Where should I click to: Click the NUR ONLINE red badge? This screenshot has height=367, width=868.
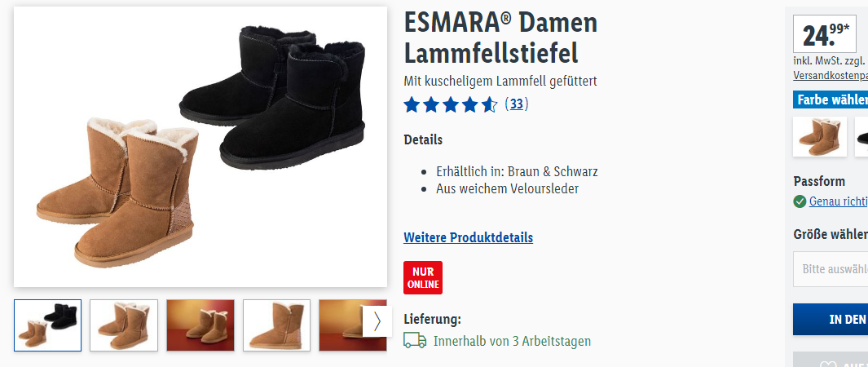click(x=423, y=277)
